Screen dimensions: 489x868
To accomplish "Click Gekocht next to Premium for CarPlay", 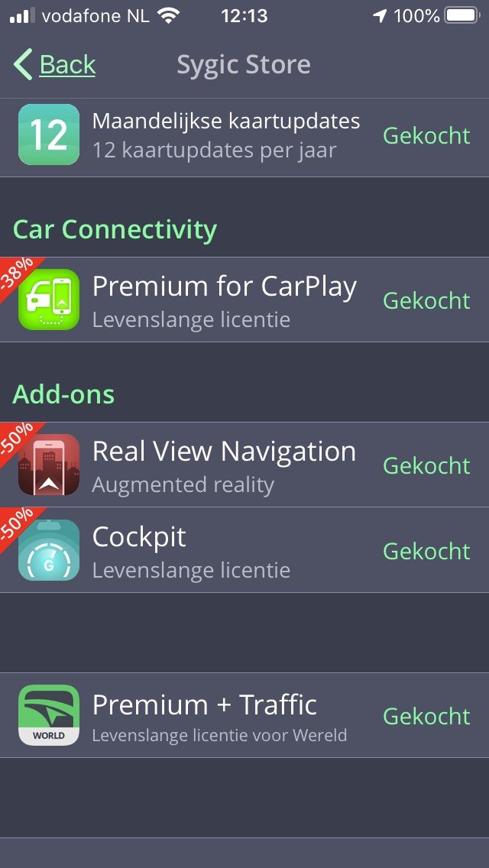I will click(x=426, y=300).
